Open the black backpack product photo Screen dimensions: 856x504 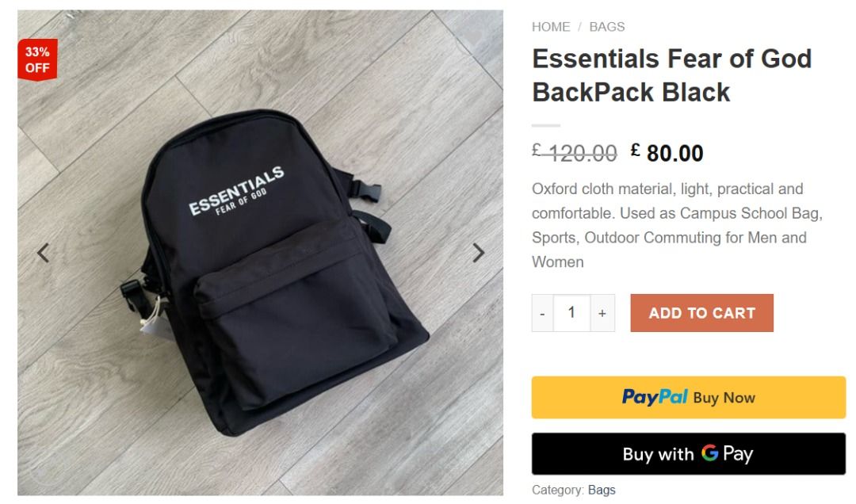coord(261,253)
